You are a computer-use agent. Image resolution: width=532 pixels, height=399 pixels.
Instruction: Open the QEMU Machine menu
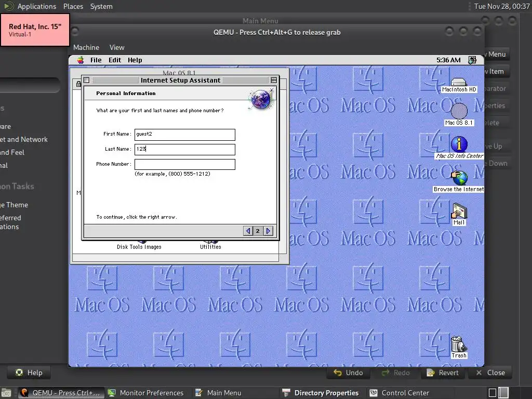click(x=86, y=47)
